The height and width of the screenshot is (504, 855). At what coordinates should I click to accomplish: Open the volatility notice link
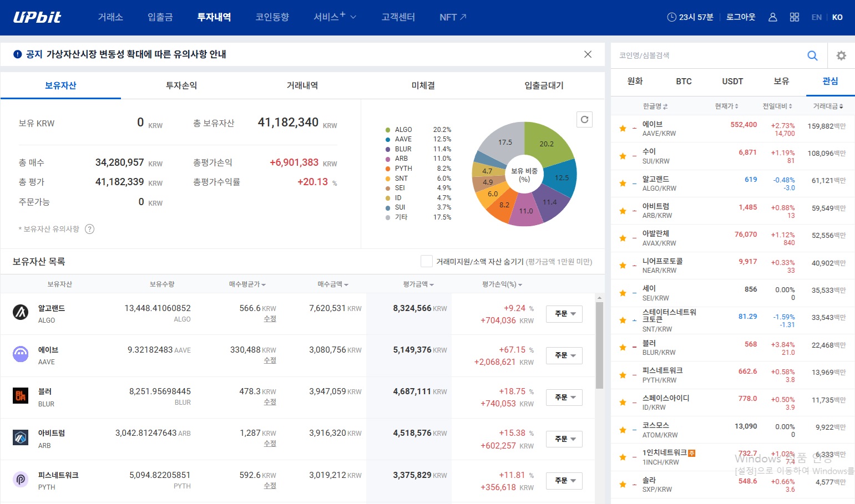pos(136,54)
